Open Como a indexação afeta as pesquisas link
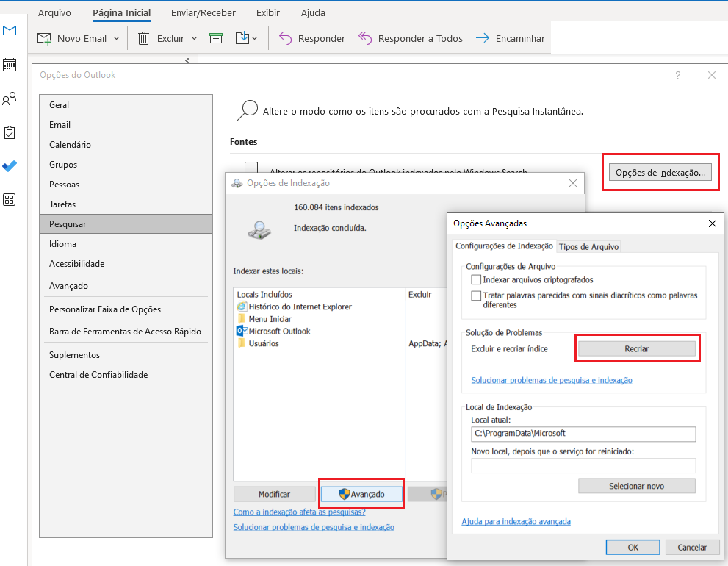This screenshot has width=728, height=566. (x=299, y=512)
